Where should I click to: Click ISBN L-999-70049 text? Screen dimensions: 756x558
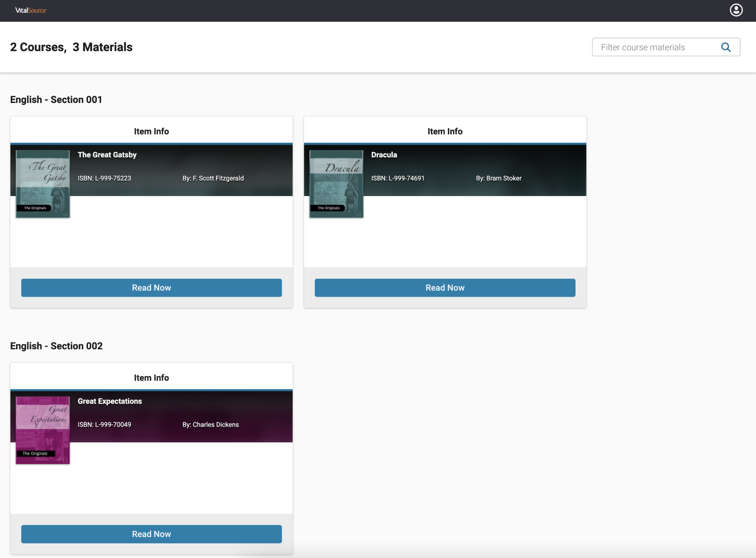tap(104, 424)
